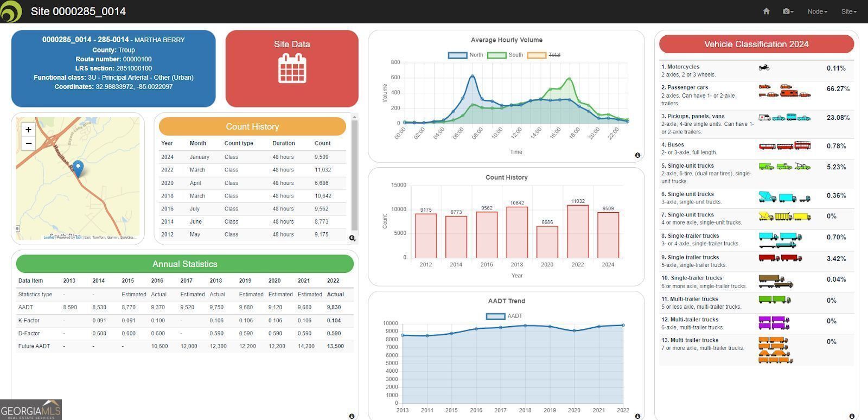Click the home icon in the navbar
The height and width of the screenshot is (420, 868).
(x=766, y=11)
